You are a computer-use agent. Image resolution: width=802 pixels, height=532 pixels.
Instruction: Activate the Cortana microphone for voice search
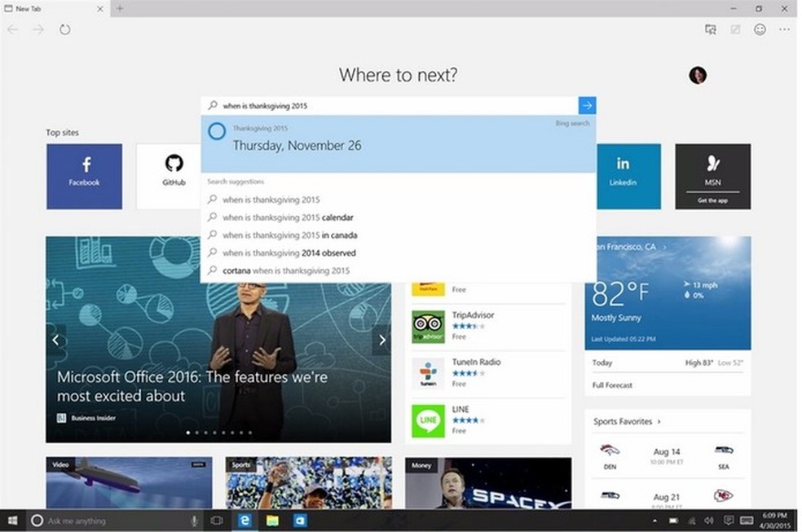point(193,520)
